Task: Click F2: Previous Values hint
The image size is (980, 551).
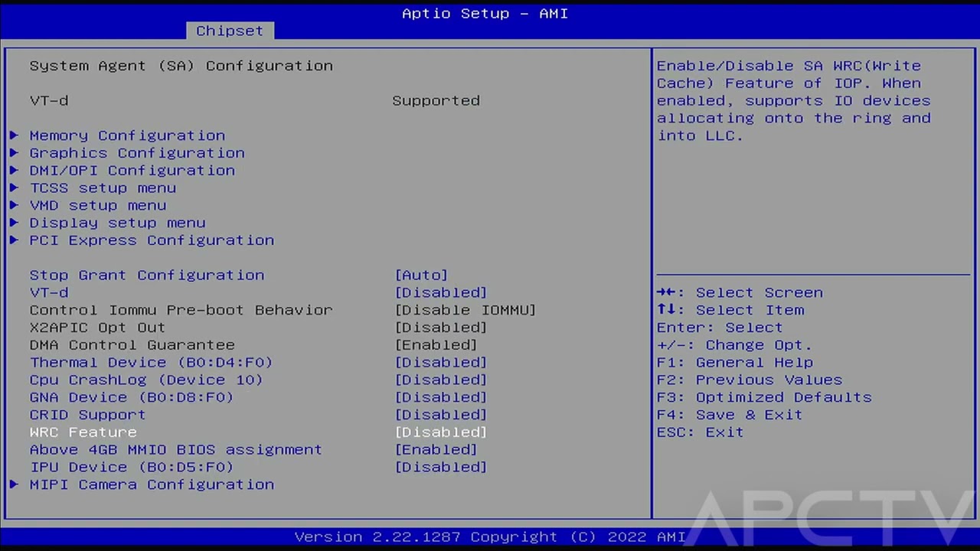Action: pyautogui.click(x=750, y=380)
